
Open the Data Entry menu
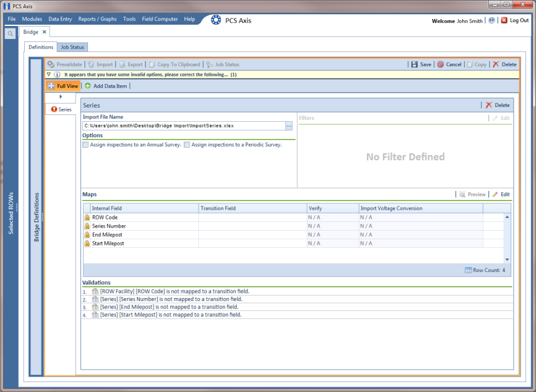pos(60,19)
